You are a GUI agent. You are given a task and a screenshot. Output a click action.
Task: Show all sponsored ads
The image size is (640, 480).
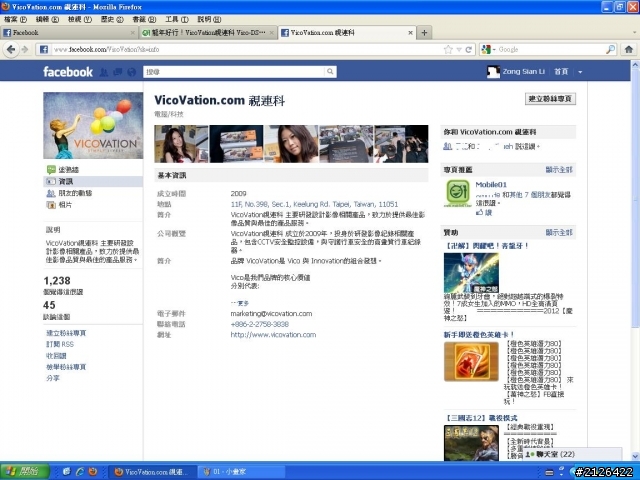(559, 232)
